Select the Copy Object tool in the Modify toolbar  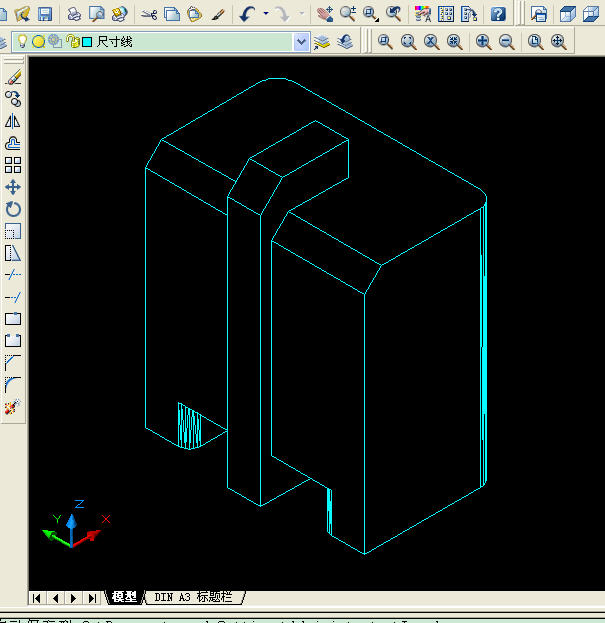point(13,99)
